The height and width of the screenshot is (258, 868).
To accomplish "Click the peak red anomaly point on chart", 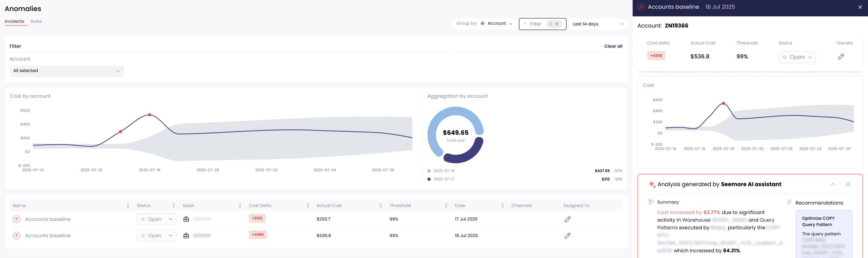I will coord(150,115).
